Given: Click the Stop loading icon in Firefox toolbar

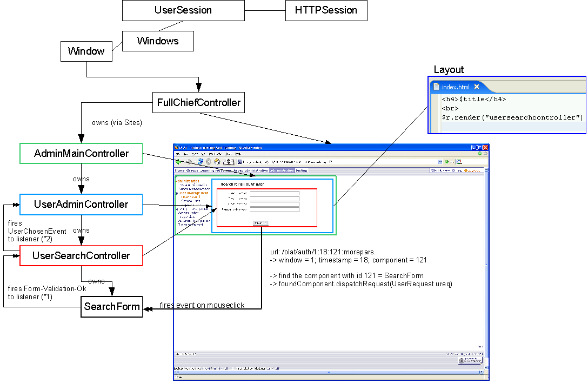Looking at the screenshot, I should coord(209,162).
